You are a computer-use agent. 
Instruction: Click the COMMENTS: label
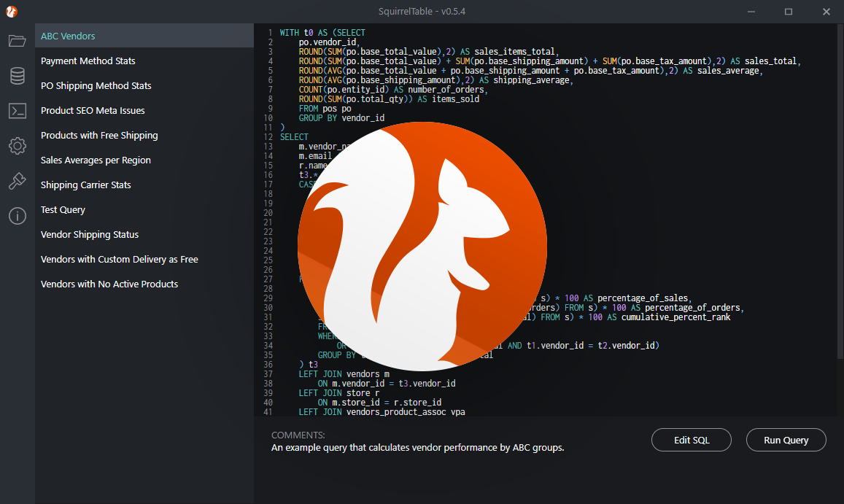coord(298,435)
